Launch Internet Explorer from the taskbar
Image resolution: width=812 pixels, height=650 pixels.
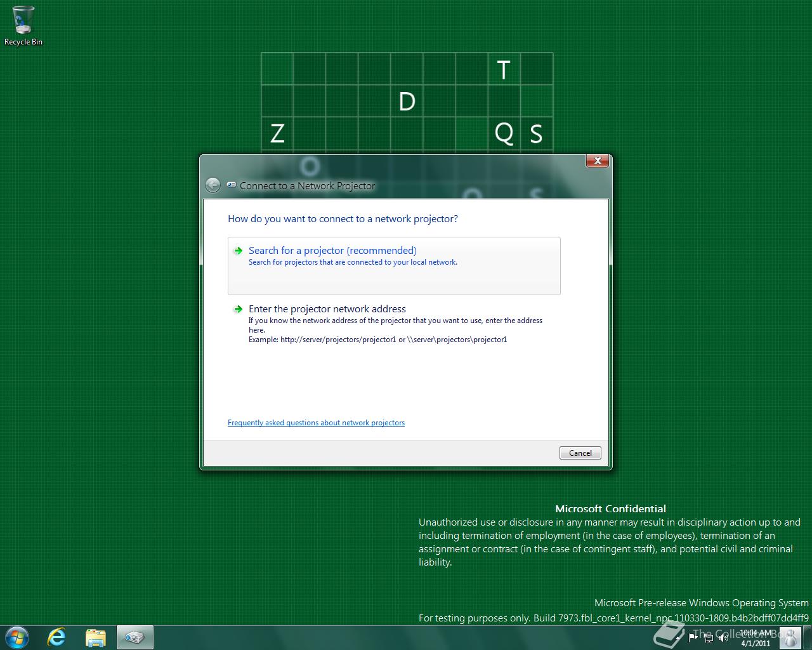click(x=57, y=637)
